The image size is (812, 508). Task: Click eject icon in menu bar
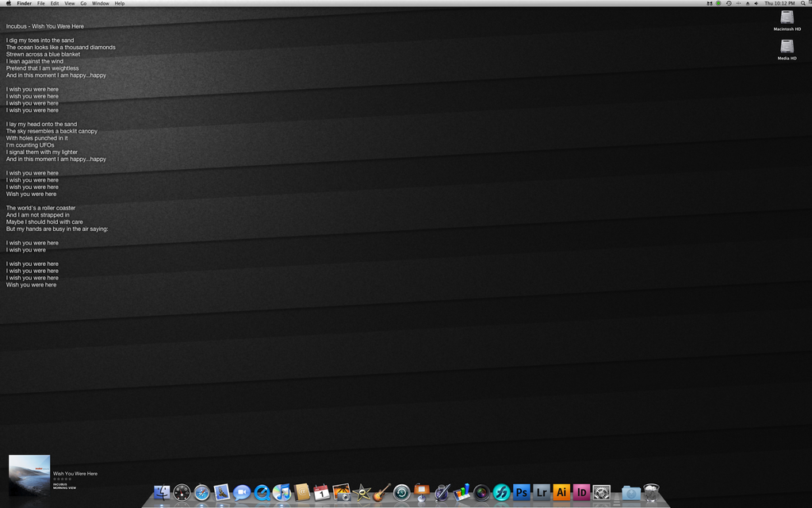click(747, 3)
